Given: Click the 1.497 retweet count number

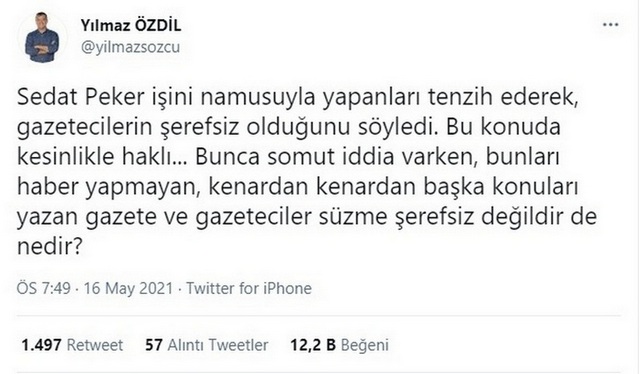Looking at the screenshot, I should 41,345.
